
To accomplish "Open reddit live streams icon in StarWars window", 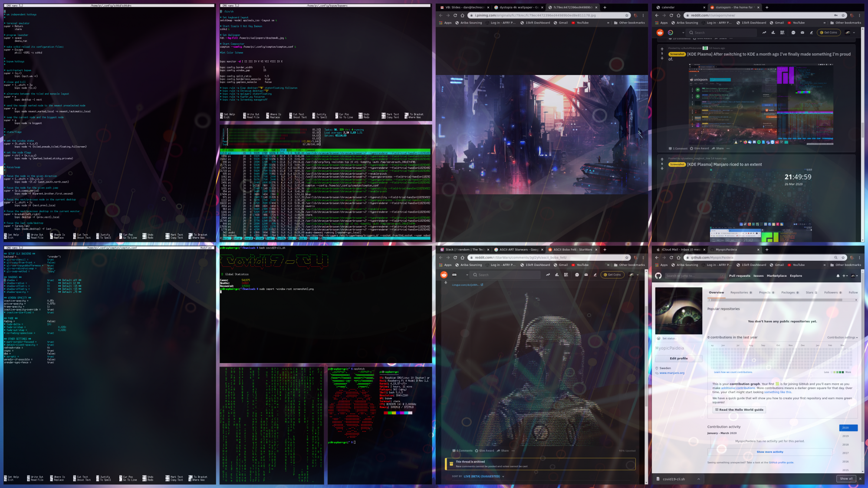I will click(566, 275).
